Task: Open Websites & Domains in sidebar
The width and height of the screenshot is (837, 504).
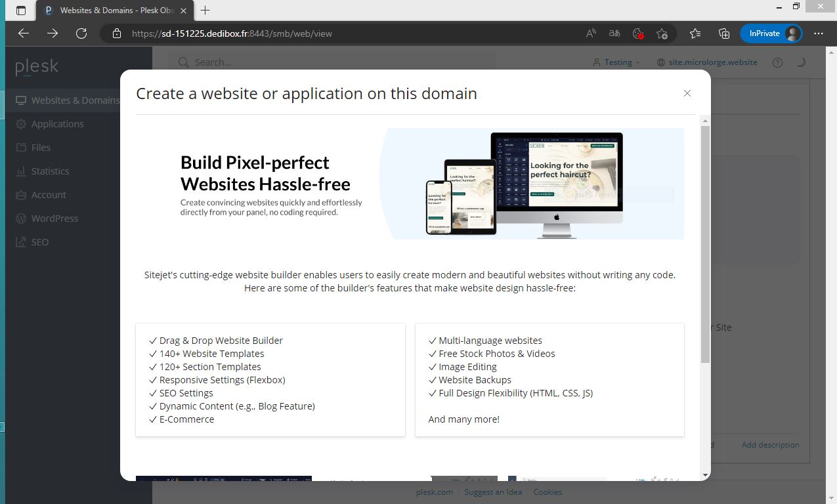Action: tap(75, 100)
